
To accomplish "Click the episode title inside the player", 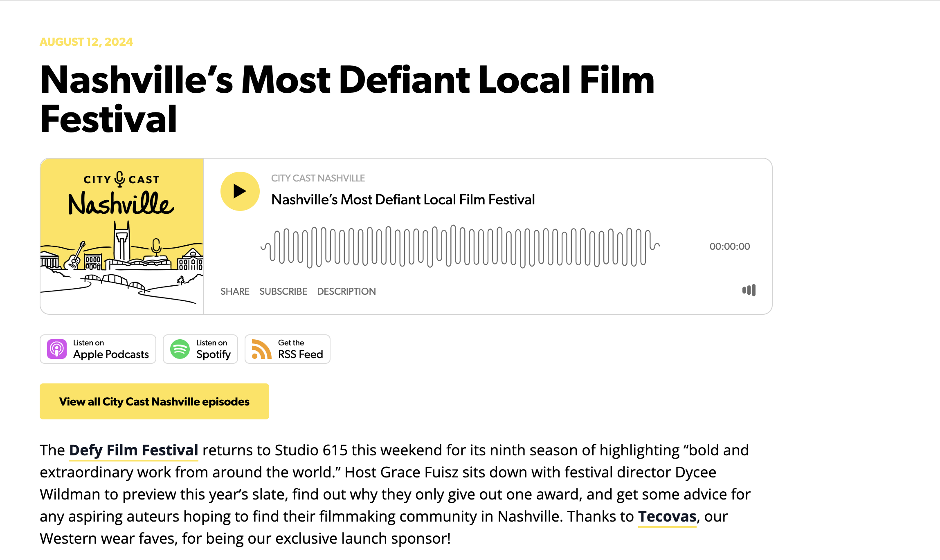I will coord(403,199).
